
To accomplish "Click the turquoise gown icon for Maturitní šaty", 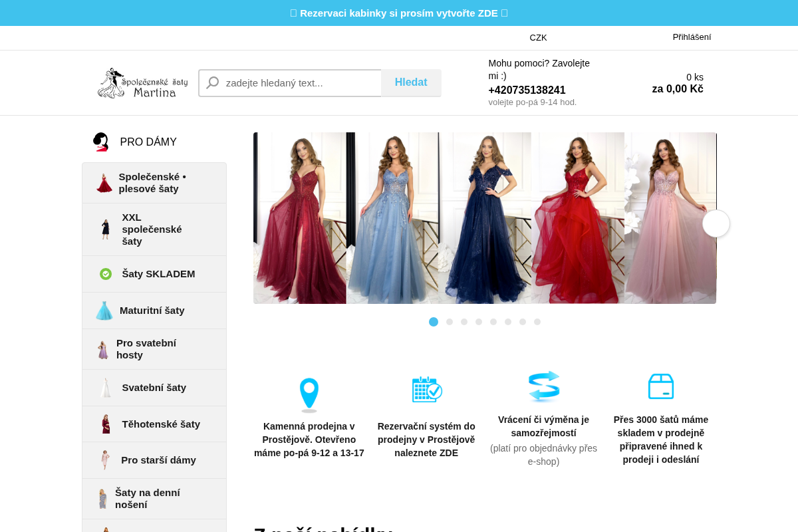I will click(x=104, y=311).
